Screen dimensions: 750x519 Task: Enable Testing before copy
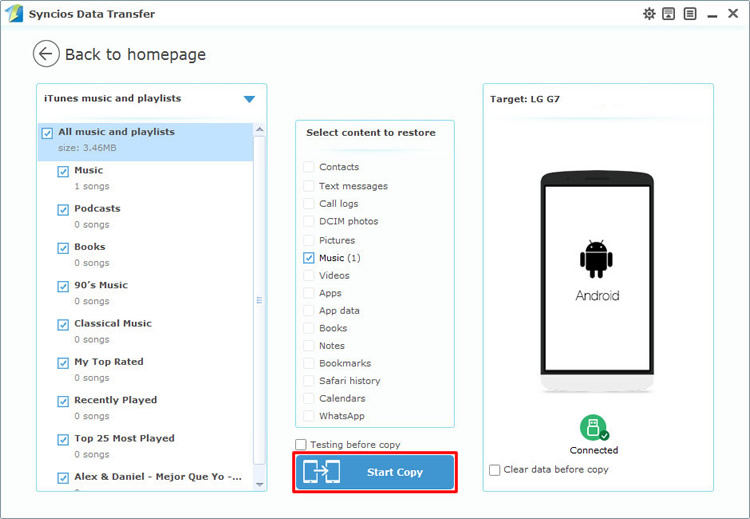[301, 444]
